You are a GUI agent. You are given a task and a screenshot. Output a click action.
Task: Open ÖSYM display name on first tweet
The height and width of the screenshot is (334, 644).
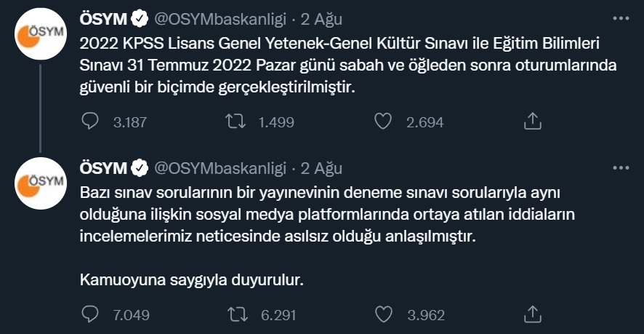[x=103, y=20]
